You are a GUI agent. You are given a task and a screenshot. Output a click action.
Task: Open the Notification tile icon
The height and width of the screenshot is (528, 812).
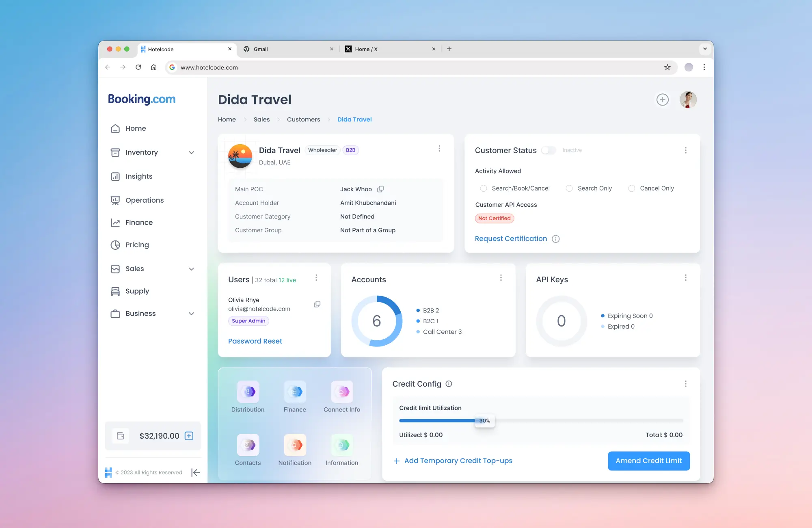click(295, 445)
